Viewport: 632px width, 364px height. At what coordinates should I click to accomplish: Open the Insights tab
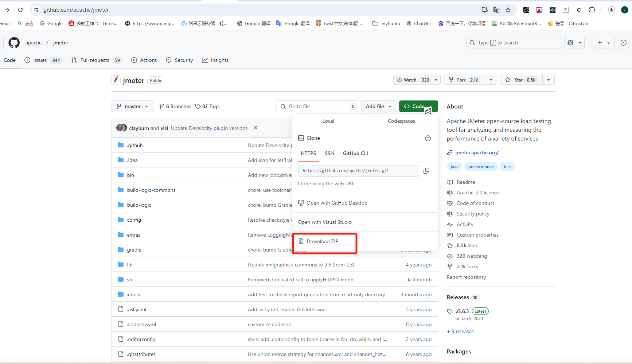(215, 60)
